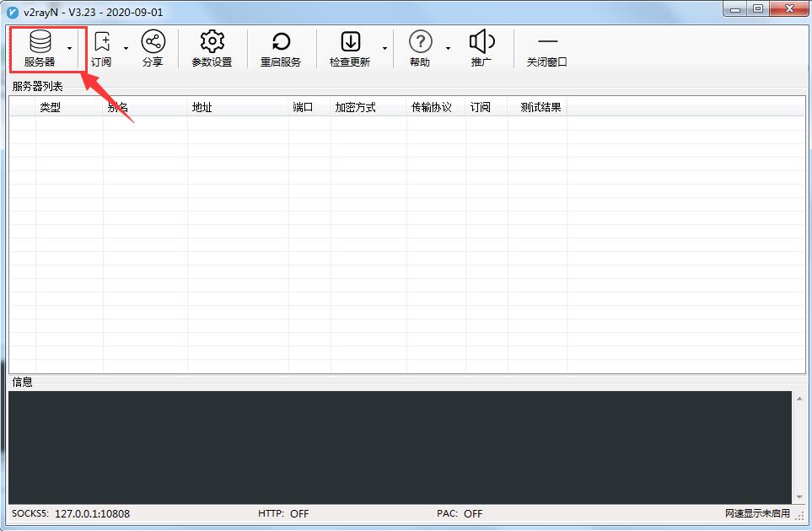Screen dimensions: 812x531
Task: Expand the 服务器 dropdown arrow
Action: 69,49
